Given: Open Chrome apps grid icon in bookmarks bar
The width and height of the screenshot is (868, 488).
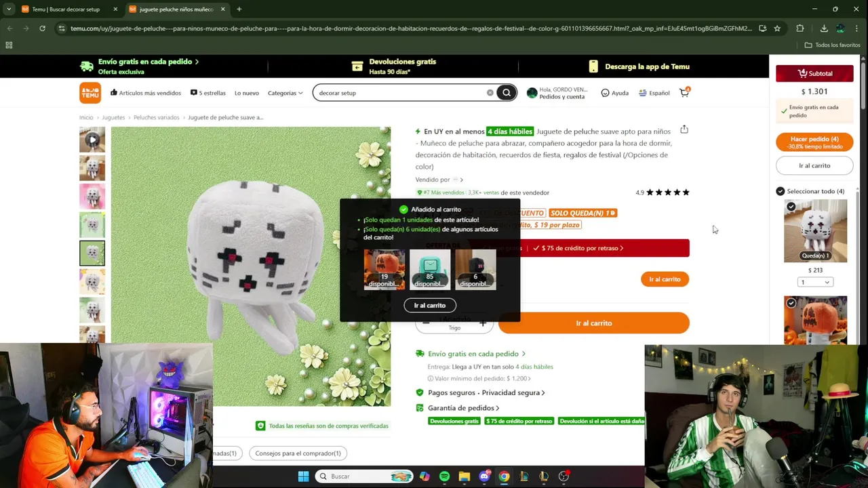Looking at the screenshot, I should (9, 45).
